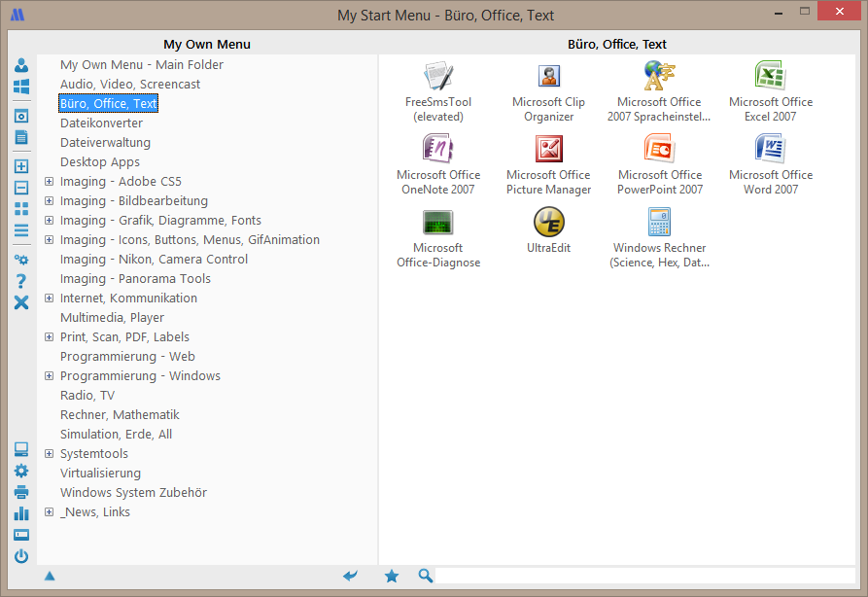Open the Dateiverwaltung folder
Screen dimensions: 868x597
point(105,142)
